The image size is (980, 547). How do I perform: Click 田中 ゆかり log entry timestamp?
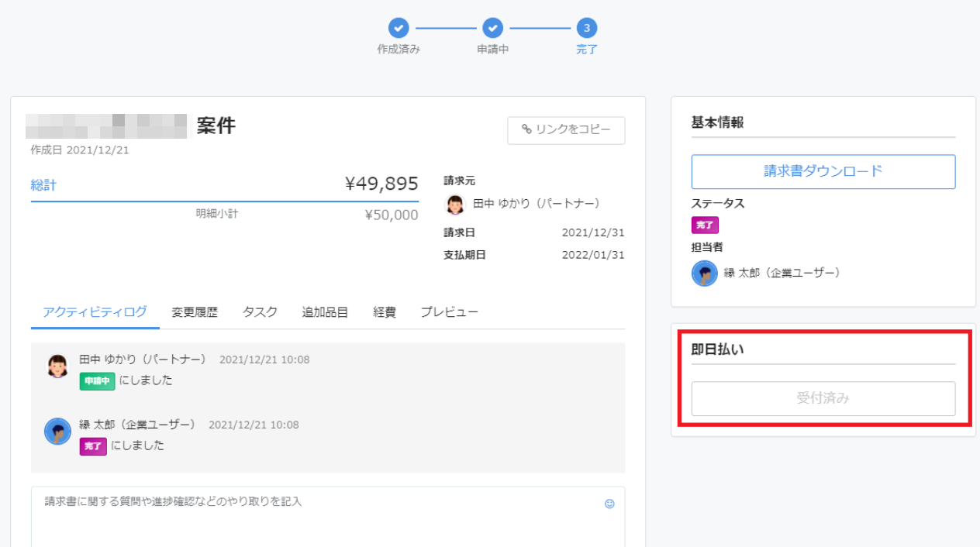pos(264,360)
